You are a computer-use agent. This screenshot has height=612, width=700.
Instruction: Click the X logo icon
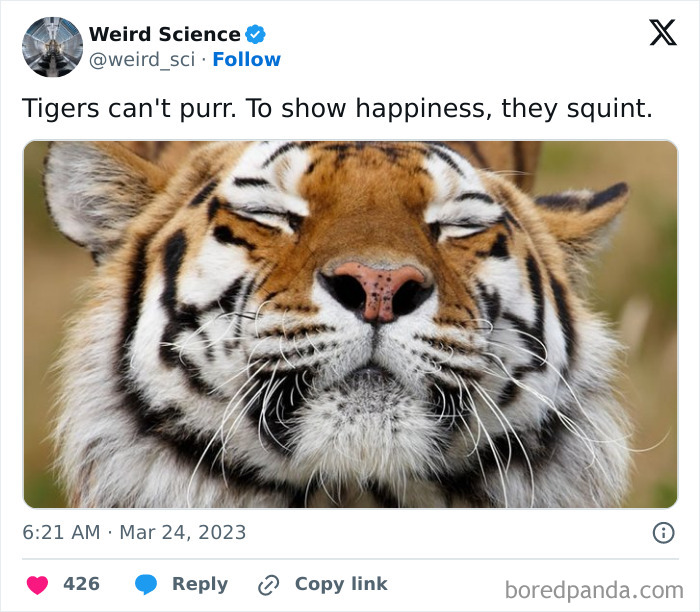662,33
